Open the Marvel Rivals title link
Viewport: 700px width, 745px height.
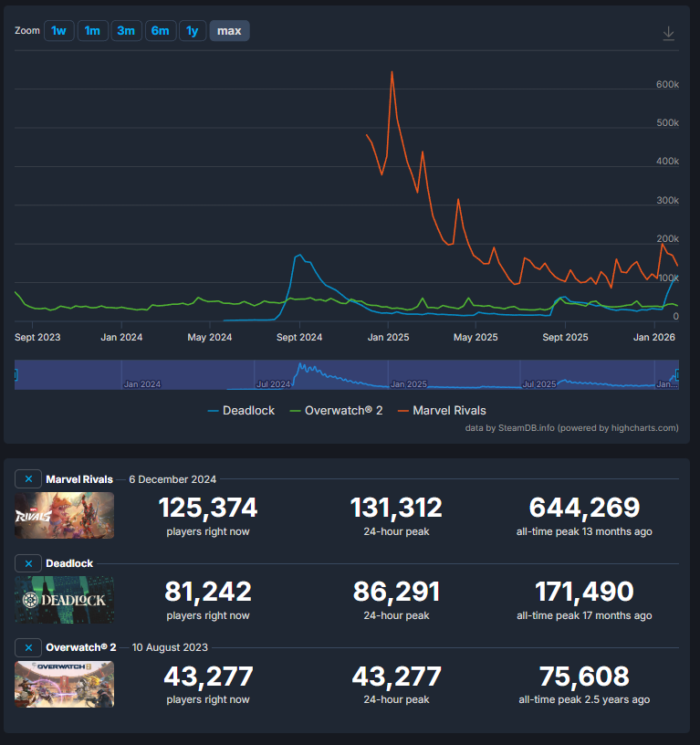tap(79, 479)
